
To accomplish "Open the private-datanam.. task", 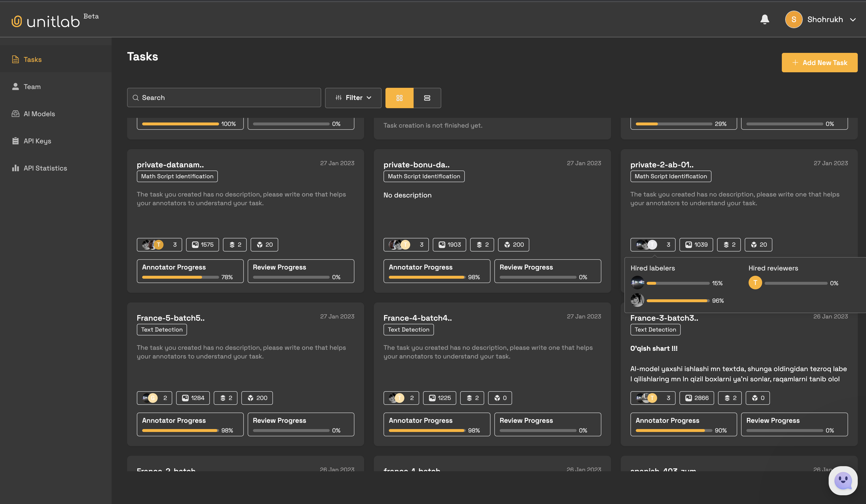I will point(170,165).
